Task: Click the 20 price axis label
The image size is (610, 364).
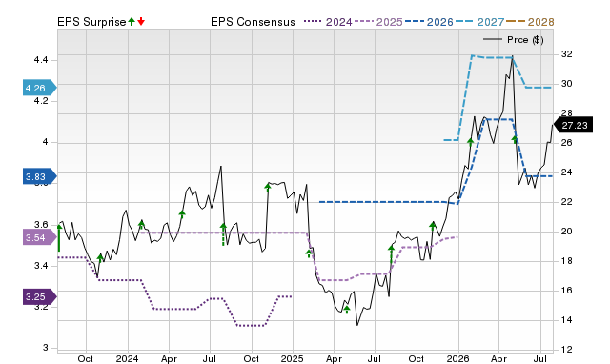Action: 567,232
